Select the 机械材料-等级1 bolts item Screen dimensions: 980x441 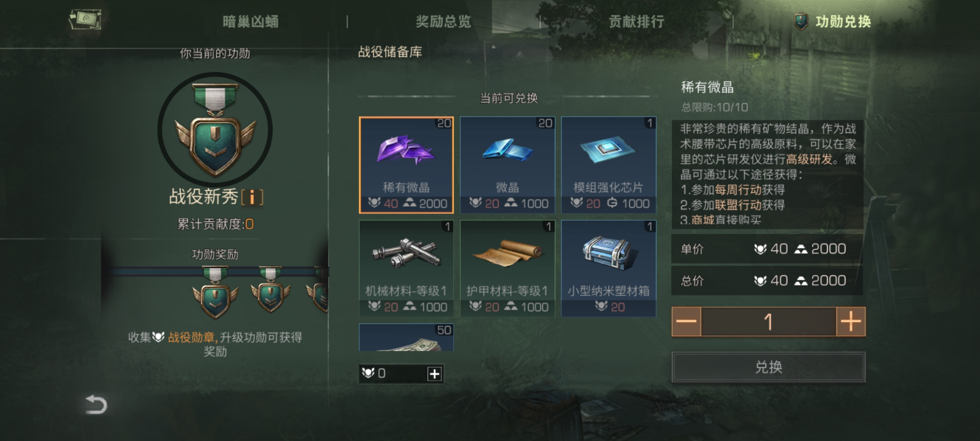406,268
